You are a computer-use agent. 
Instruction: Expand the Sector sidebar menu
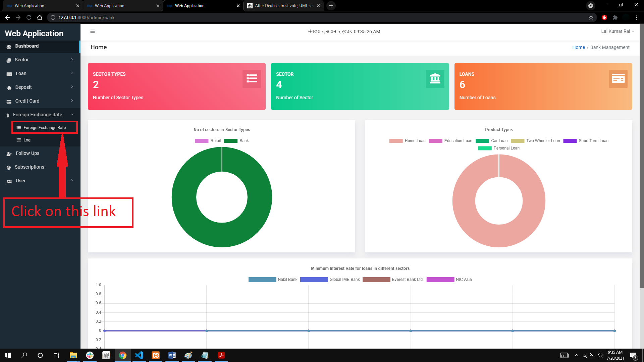pyautogui.click(x=40, y=60)
